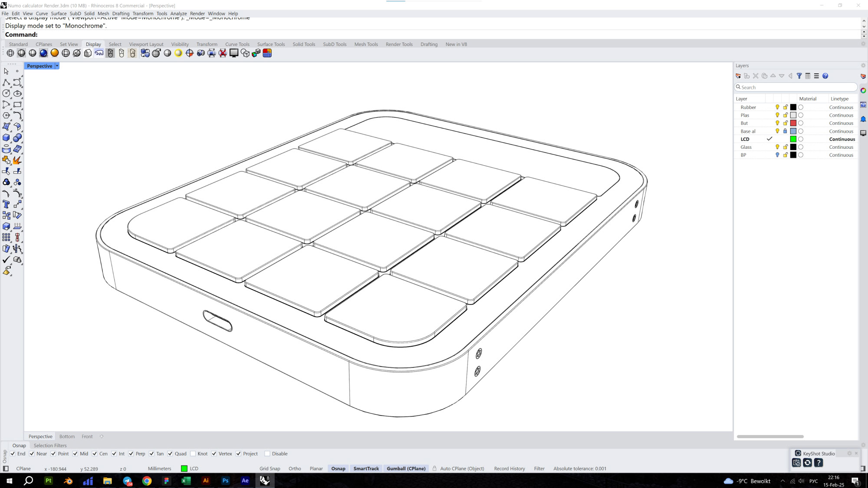Unlock the Base al layer padlock
The height and width of the screenshot is (488, 868).
click(x=786, y=131)
